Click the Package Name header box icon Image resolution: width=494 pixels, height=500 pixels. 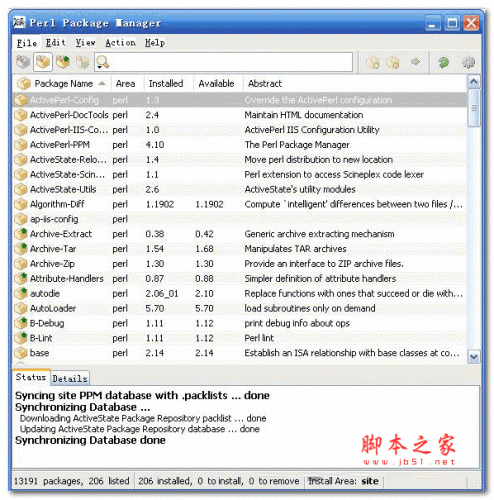pos(24,83)
